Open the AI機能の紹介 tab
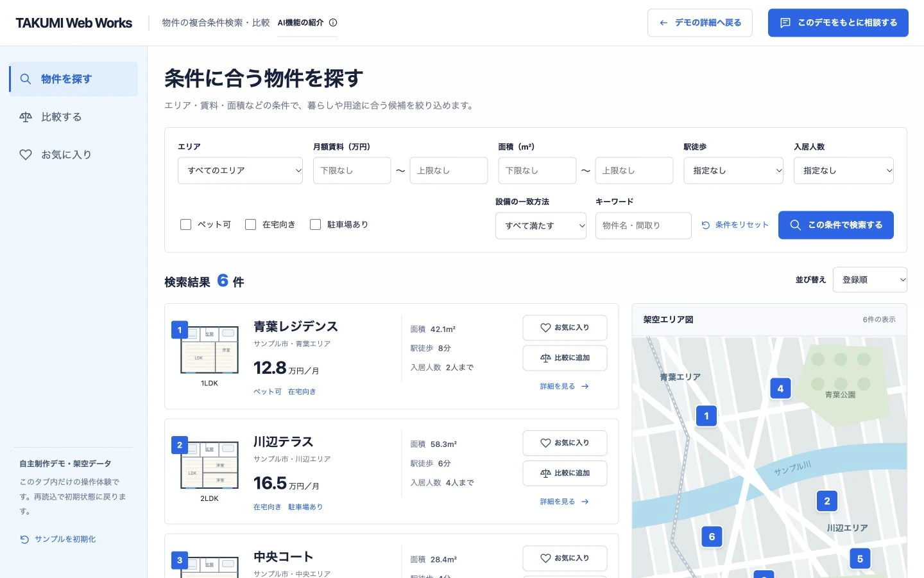Viewport: 924px width, 578px height. (307, 22)
